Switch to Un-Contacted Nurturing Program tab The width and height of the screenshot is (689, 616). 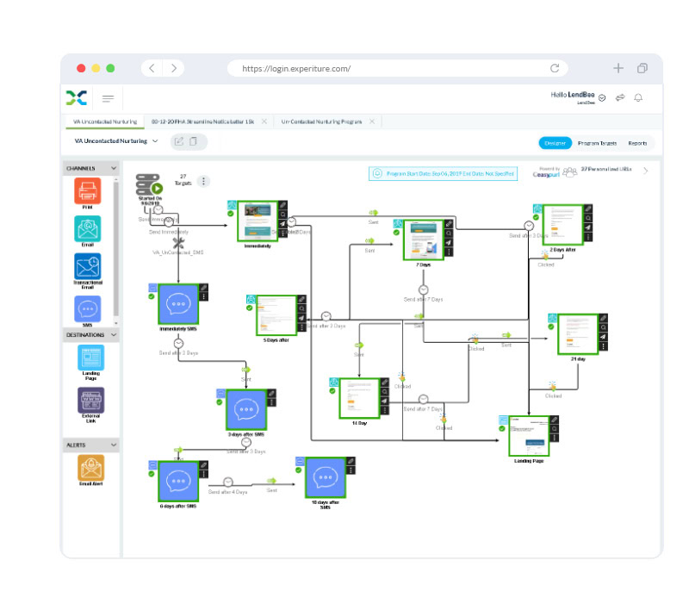pyautogui.click(x=321, y=121)
